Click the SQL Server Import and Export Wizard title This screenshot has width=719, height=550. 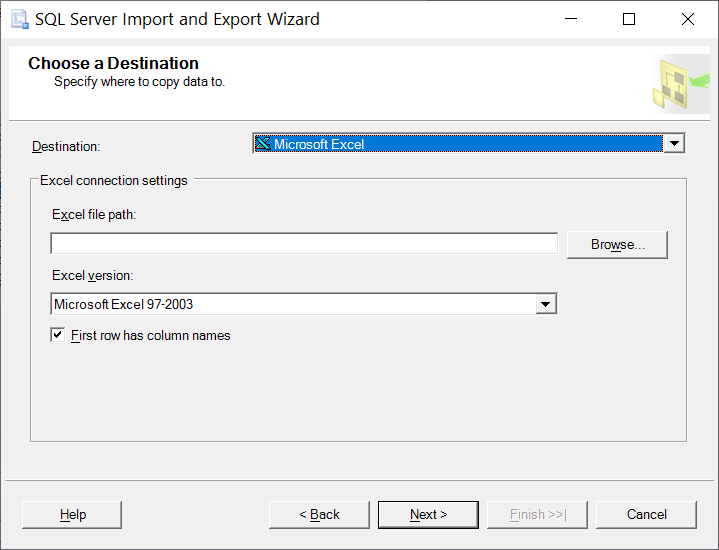coord(177,20)
